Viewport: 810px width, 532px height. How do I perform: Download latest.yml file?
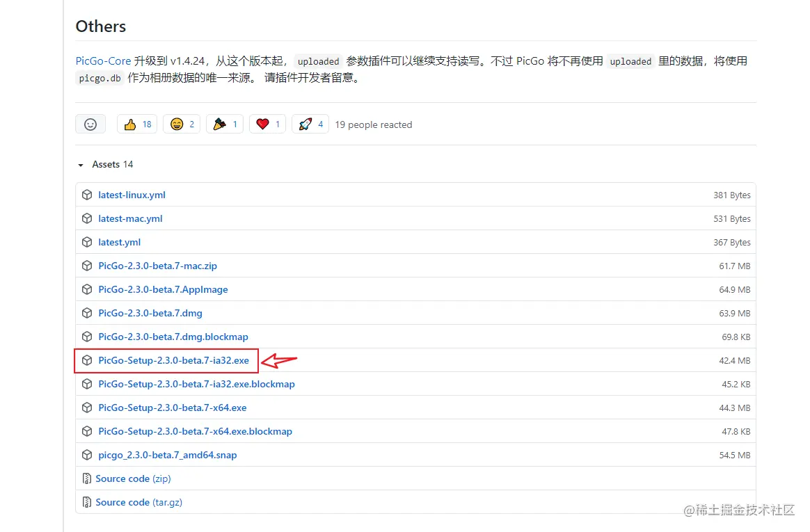pyautogui.click(x=119, y=243)
